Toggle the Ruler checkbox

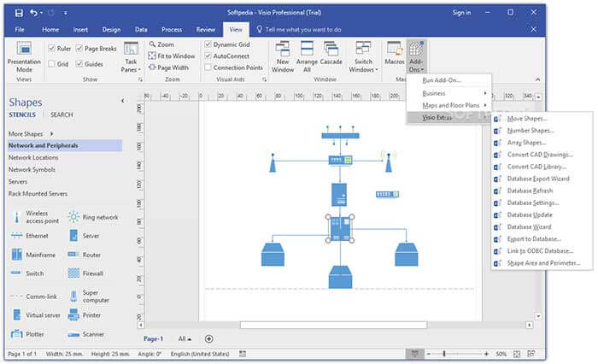pyautogui.click(x=52, y=49)
